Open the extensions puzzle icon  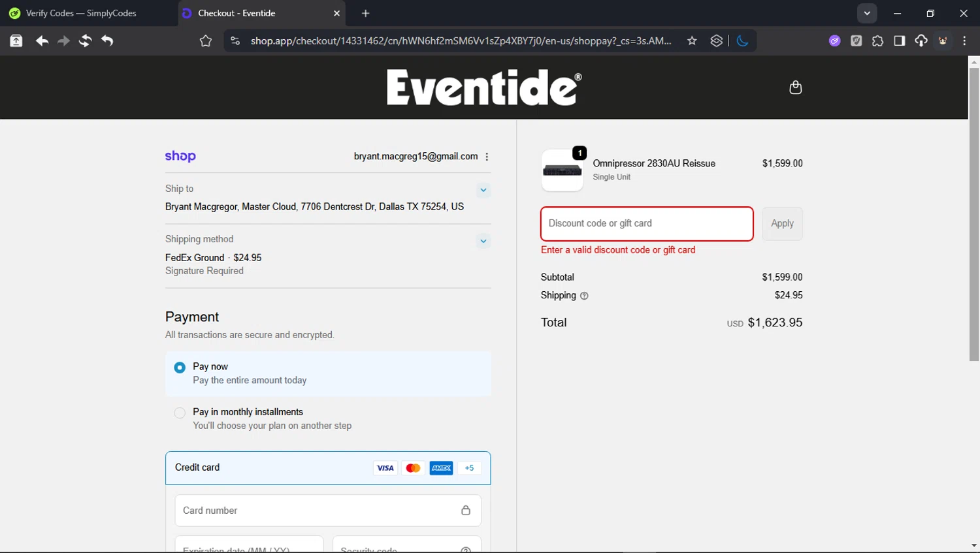[x=877, y=41]
